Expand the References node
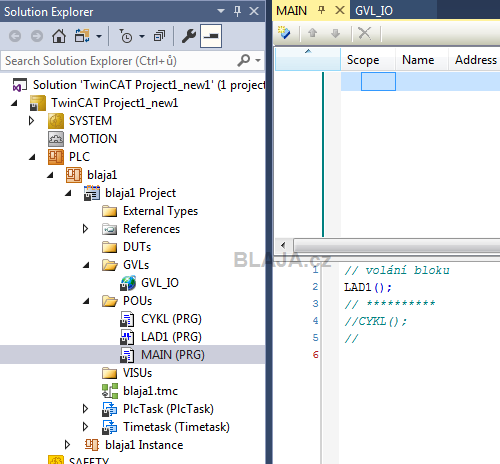 85,229
